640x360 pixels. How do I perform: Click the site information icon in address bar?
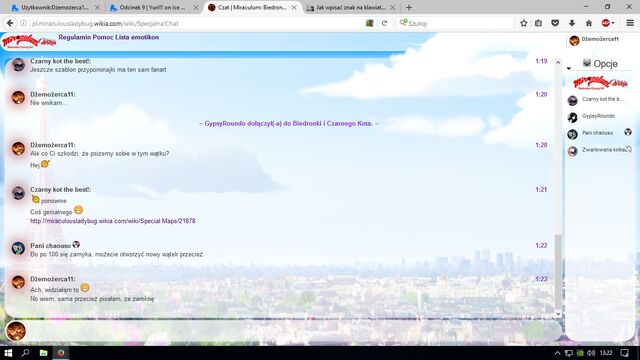(23, 23)
